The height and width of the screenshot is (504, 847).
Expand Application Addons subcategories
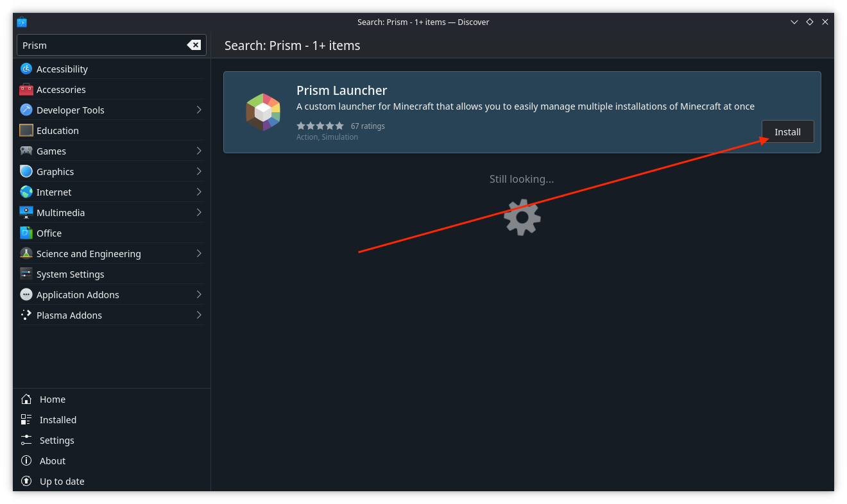(x=199, y=294)
